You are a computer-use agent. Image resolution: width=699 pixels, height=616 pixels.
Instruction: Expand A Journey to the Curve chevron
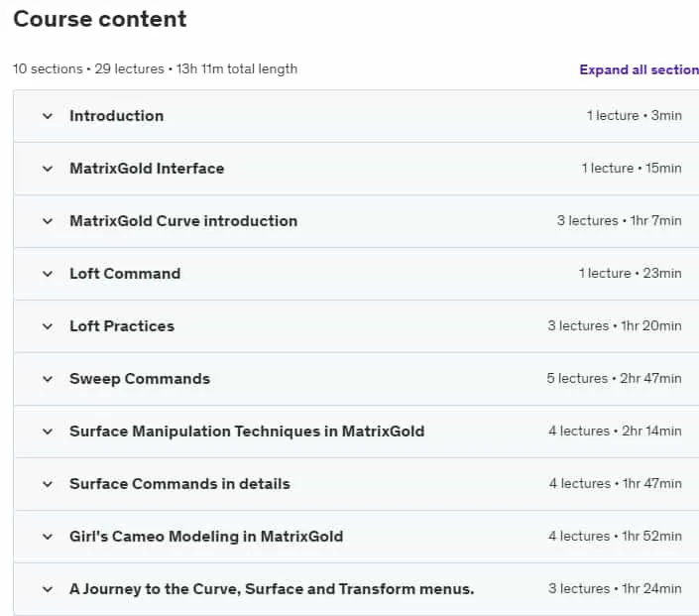click(x=48, y=589)
